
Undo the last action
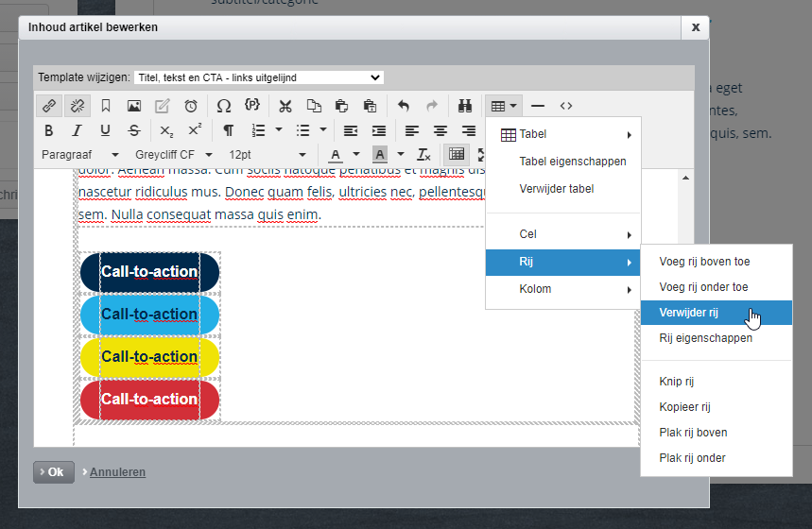[x=404, y=106]
